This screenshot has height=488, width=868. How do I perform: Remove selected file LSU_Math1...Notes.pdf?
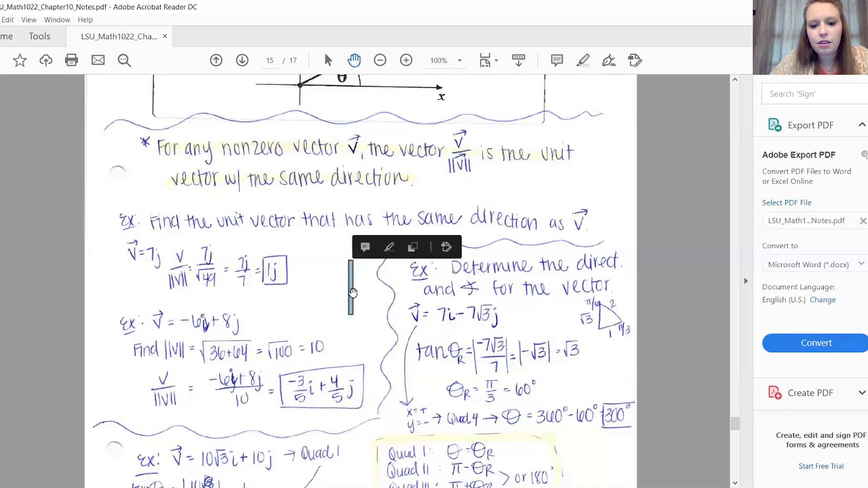(863, 221)
